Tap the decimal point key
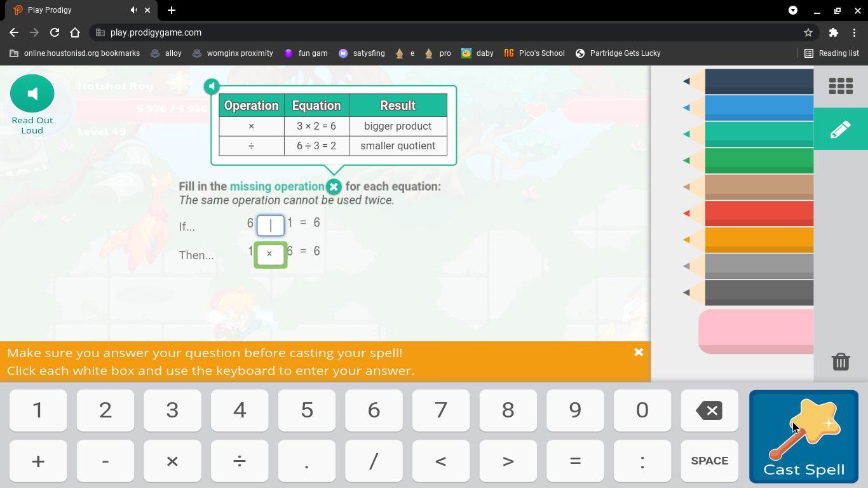This screenshot has height=488, width=868. 307,461
